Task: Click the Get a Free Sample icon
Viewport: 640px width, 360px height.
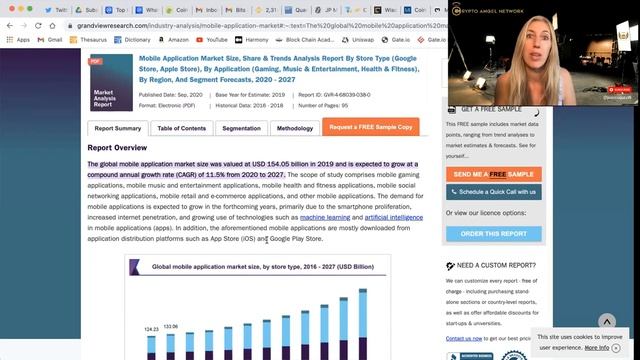Action: click(452, 109)
